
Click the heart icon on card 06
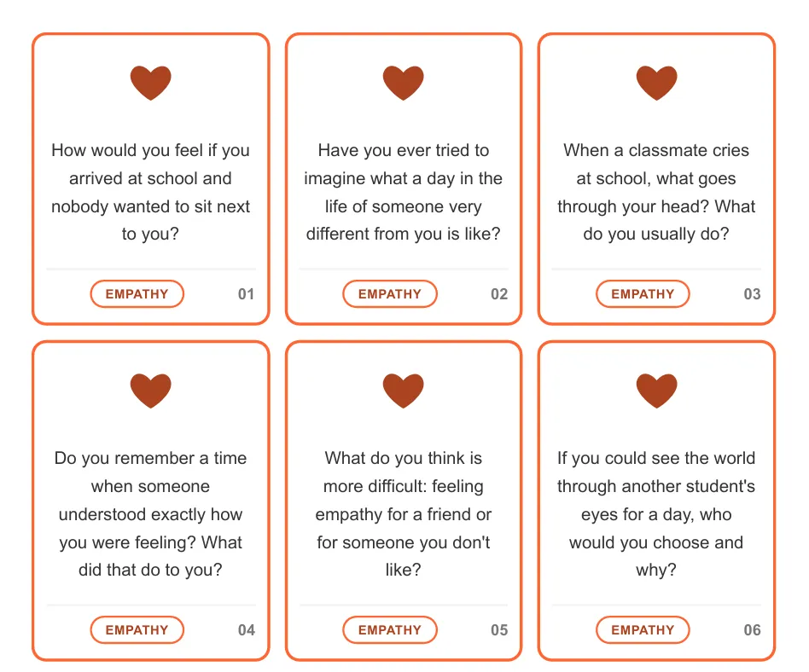656,391
